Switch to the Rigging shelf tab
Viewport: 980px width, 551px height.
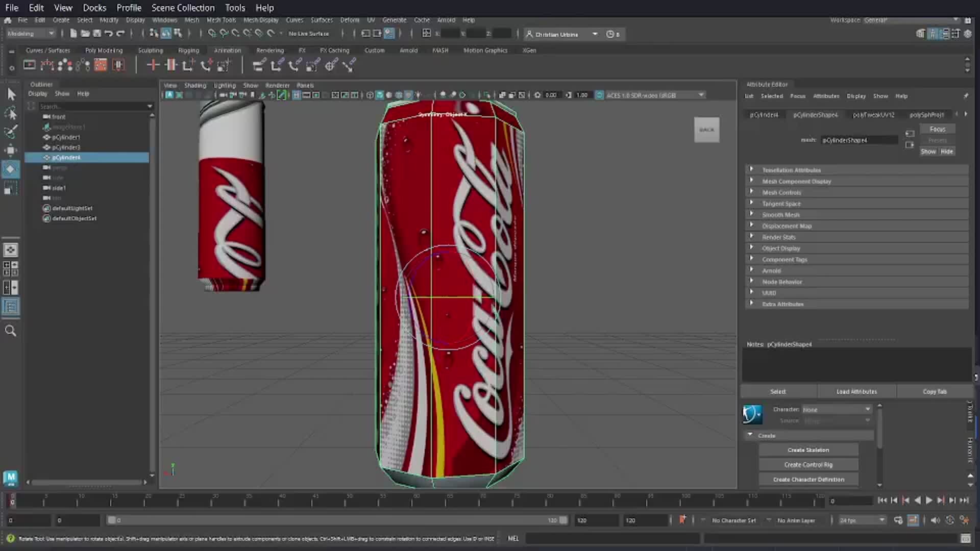pyautogui.click(x=189, y=50)
